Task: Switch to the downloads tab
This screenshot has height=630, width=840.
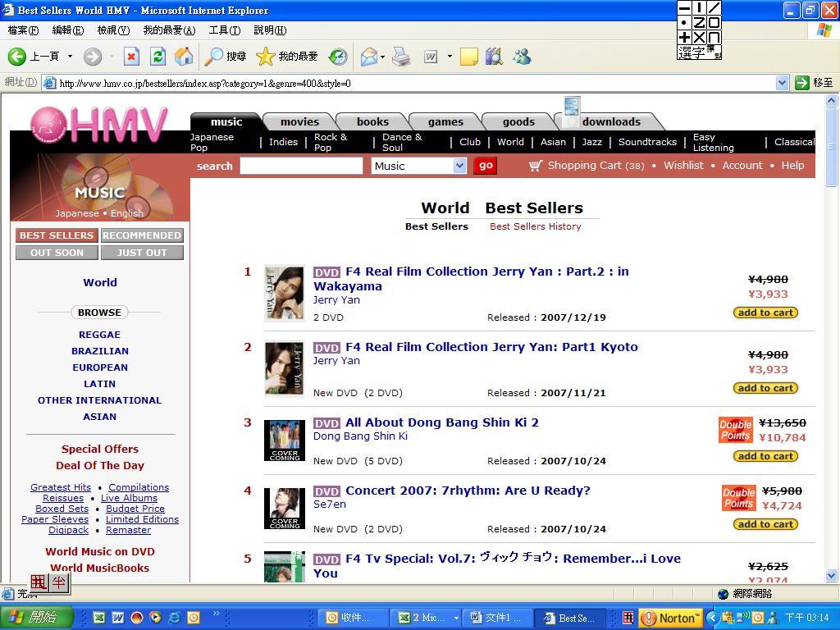Action: tap(611, 122)
